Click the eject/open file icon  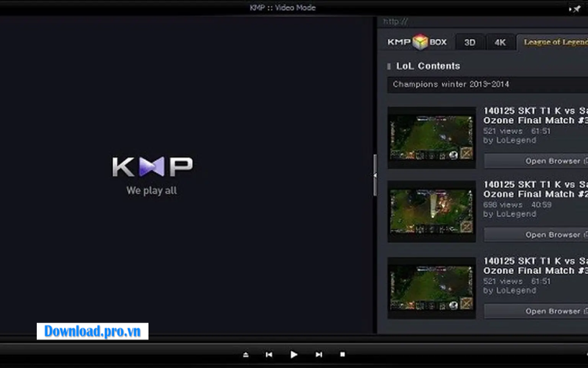click(x=245, y=355)
